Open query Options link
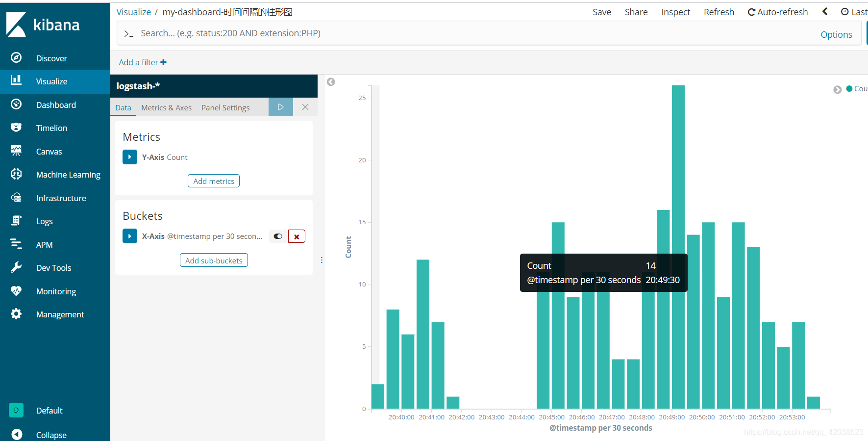 coord(836,34)
